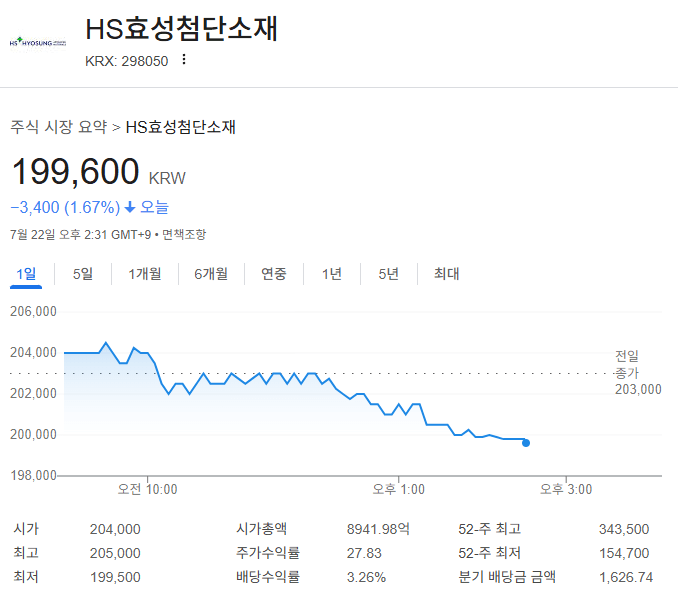Click the 최저 value 199,500
The width and height of the screenshot is (678, 605).
pos(115,577)
